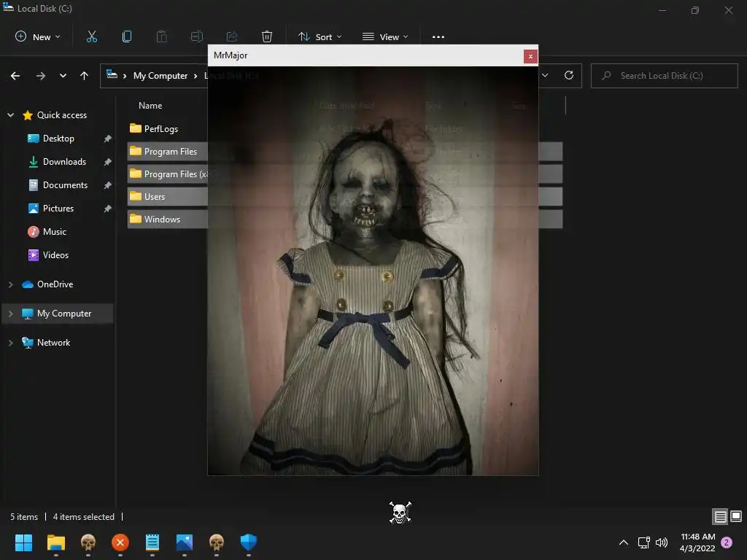Collapse the Quick access tree node
The height and width of the screenshot is (560, 747).
pos(10,115)
